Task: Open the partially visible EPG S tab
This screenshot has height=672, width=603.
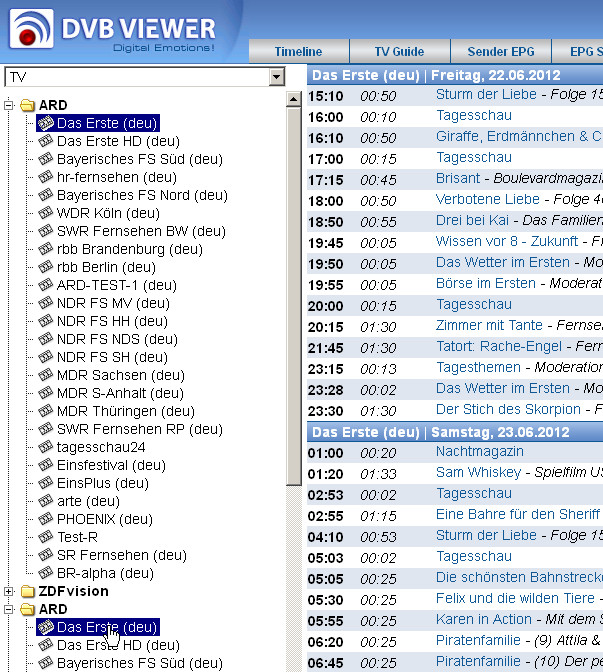Action: 578,51
